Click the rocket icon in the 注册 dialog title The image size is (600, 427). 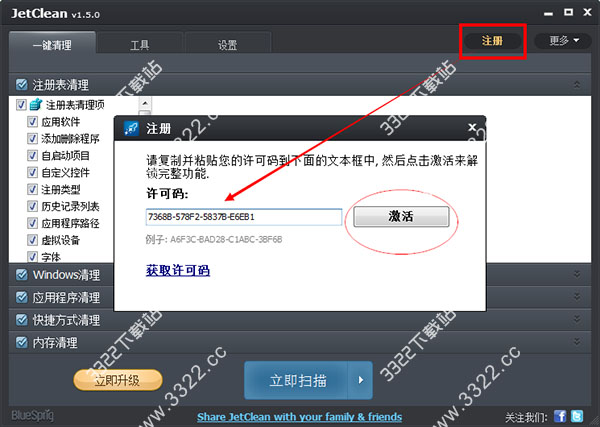click(131, 129)
